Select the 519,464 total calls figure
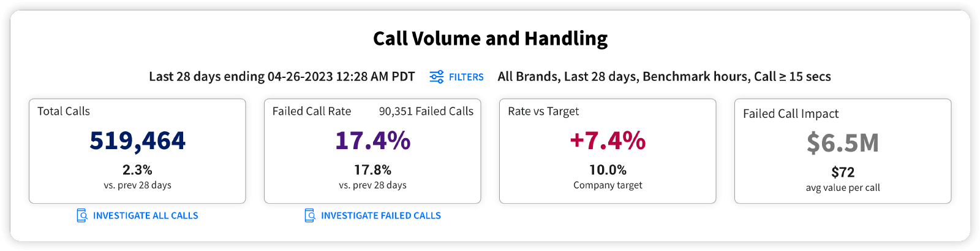The image size is (980, 251). coord(137,141)
